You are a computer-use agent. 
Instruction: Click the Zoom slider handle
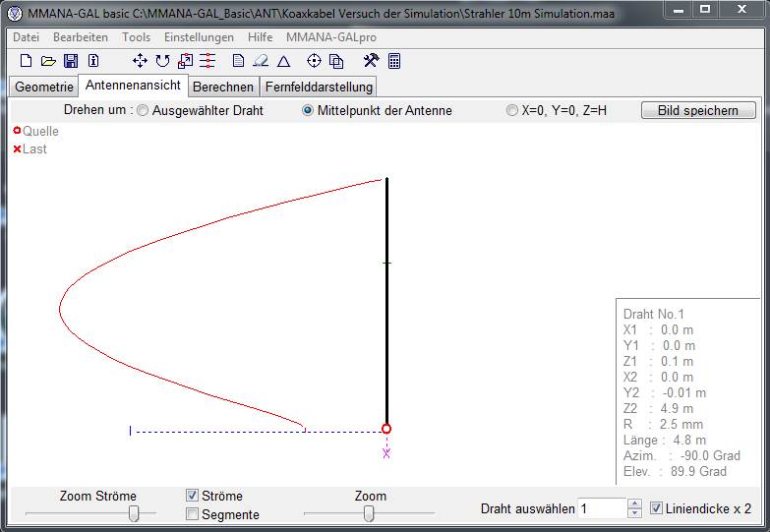[369, 514]
